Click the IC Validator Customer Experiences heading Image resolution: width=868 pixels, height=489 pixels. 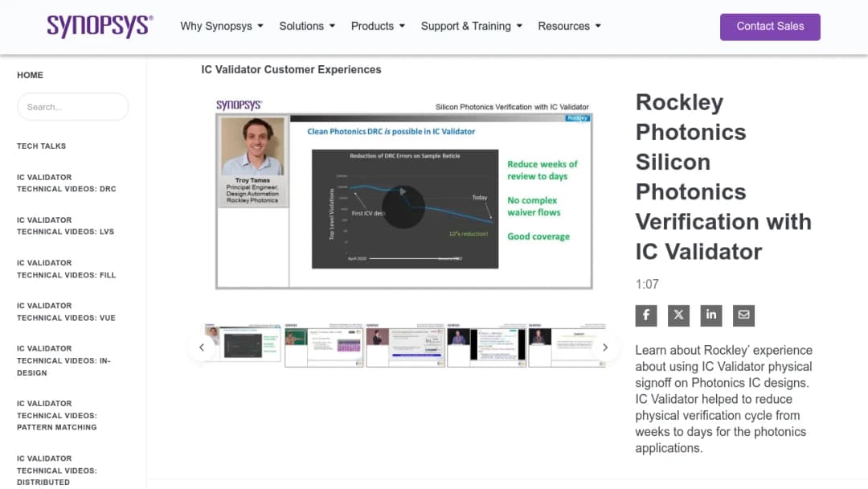(291, 70)
